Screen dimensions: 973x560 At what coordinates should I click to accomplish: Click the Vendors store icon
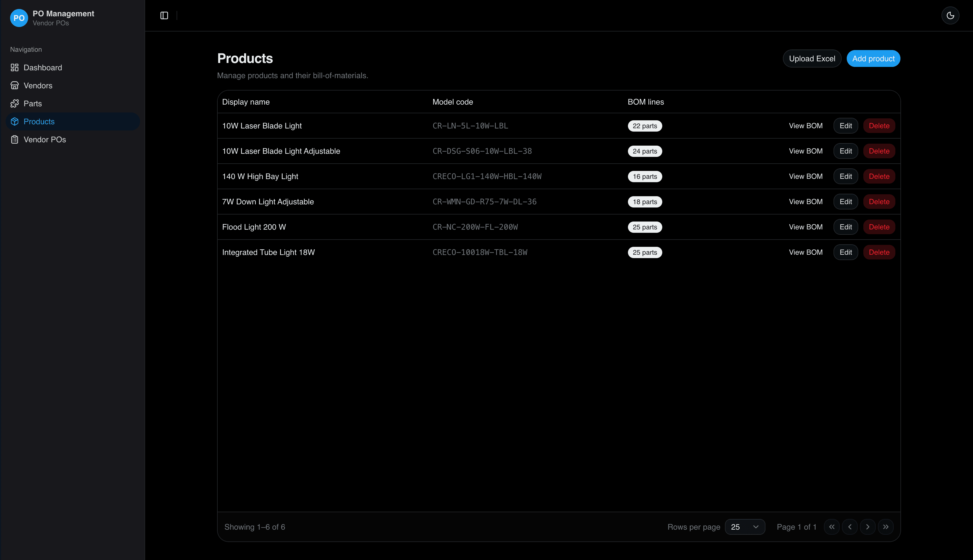point(15,85)
